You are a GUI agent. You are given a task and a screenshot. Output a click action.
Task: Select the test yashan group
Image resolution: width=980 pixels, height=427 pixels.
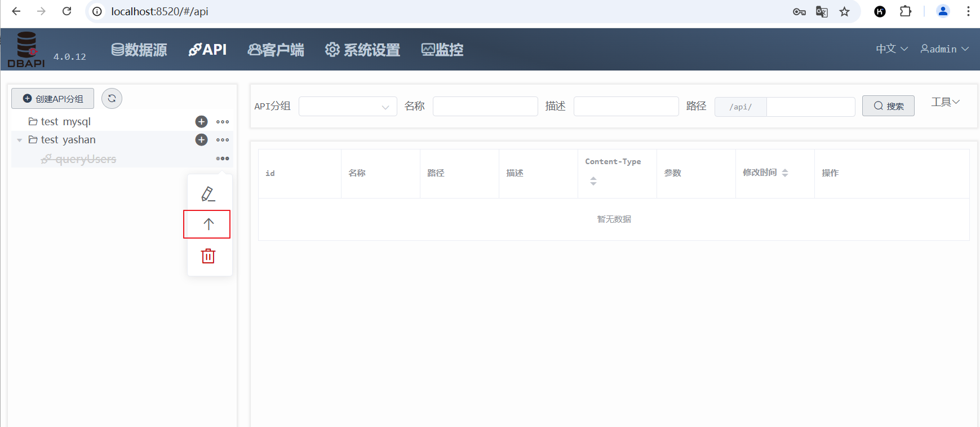click(x=68, y=140)
